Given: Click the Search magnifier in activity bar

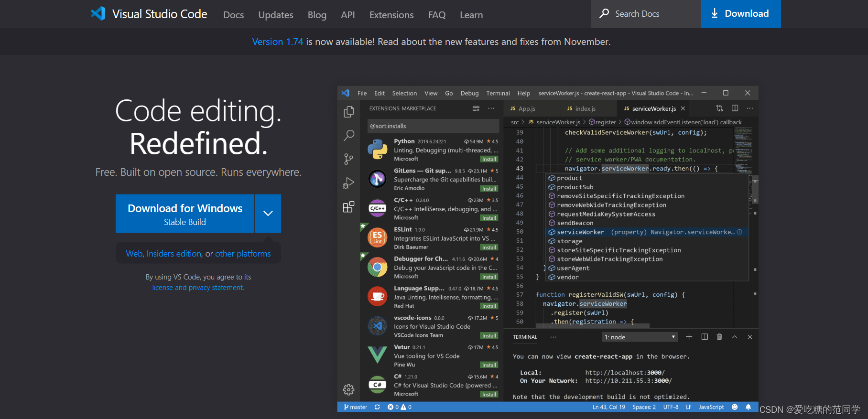Looking at the screenshot, I should click(349, 135).
